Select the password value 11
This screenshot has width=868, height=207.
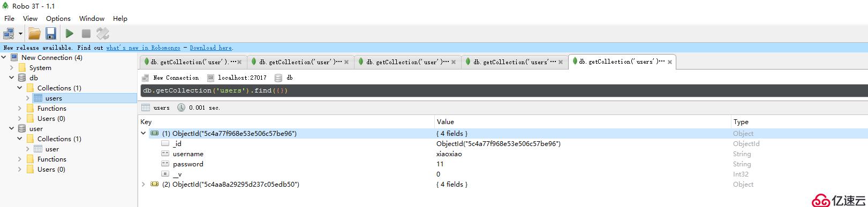[x=440, y=164]
